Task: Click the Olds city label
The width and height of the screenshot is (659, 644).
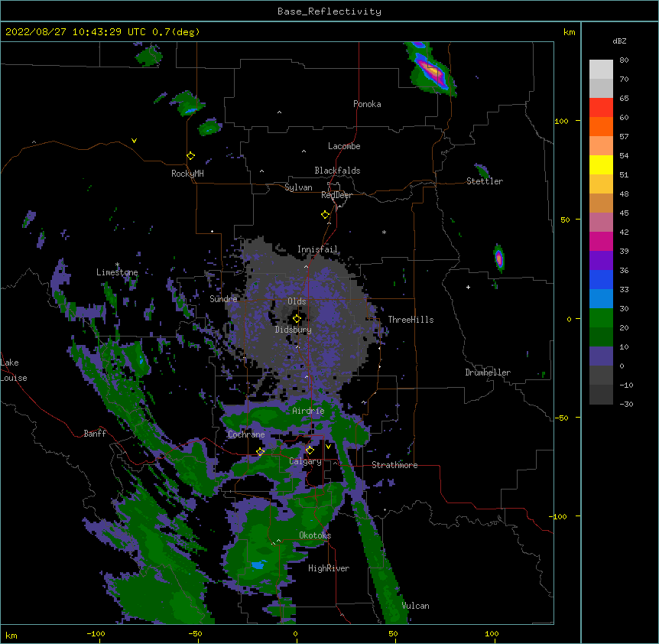Action: click(x=297, y=301)
